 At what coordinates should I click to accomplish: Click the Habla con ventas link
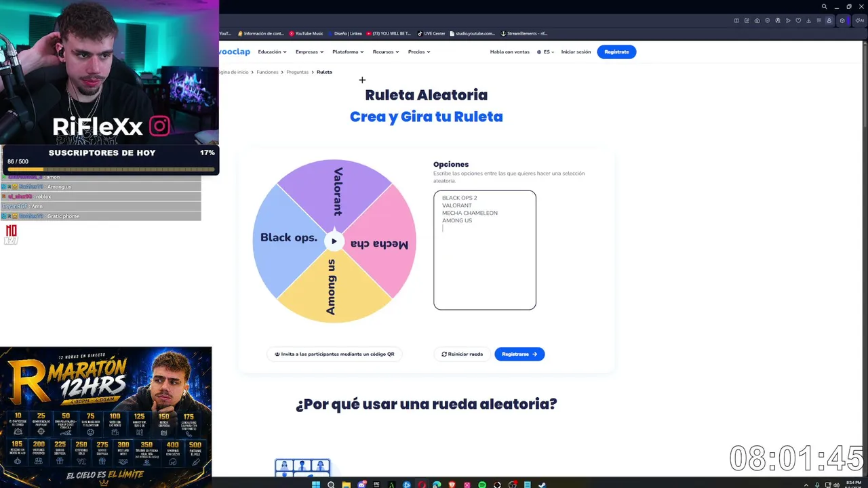510,52
